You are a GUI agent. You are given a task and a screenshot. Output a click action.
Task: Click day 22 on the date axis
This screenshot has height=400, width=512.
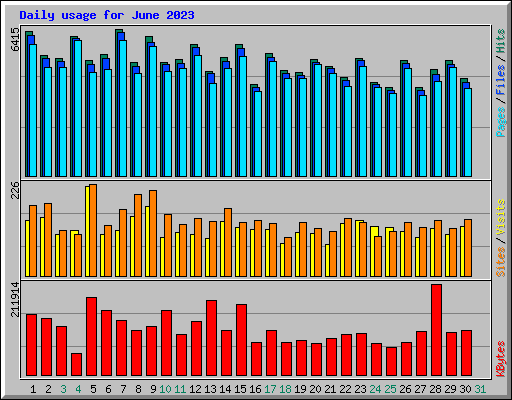coord(345,389)
